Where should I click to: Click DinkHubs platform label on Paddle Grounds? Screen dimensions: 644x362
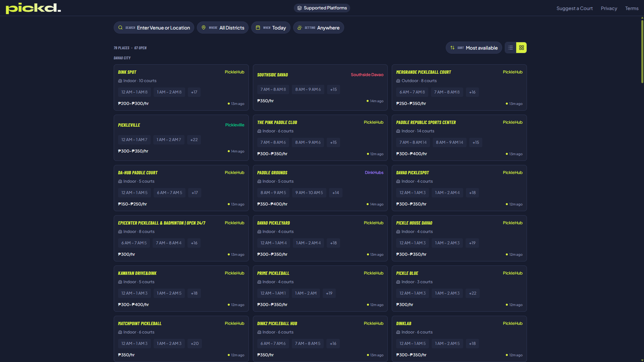click(x=374, y=173)
